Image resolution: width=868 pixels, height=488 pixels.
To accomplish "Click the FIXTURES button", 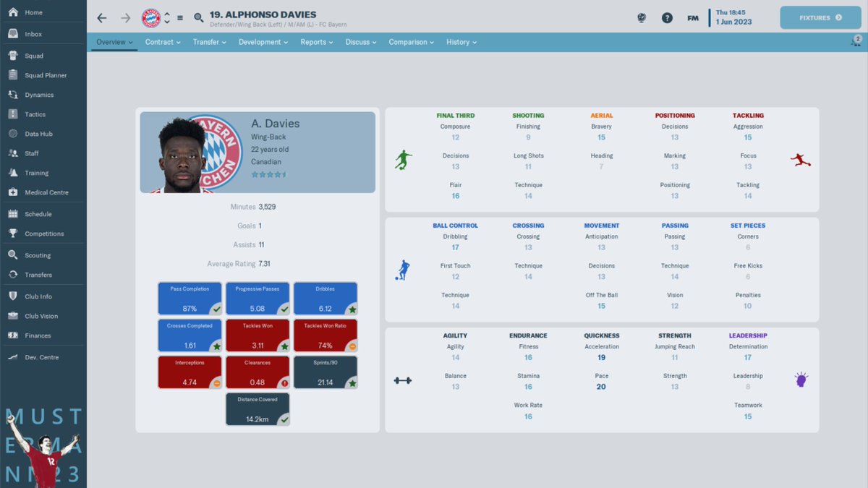I will 820,17.
